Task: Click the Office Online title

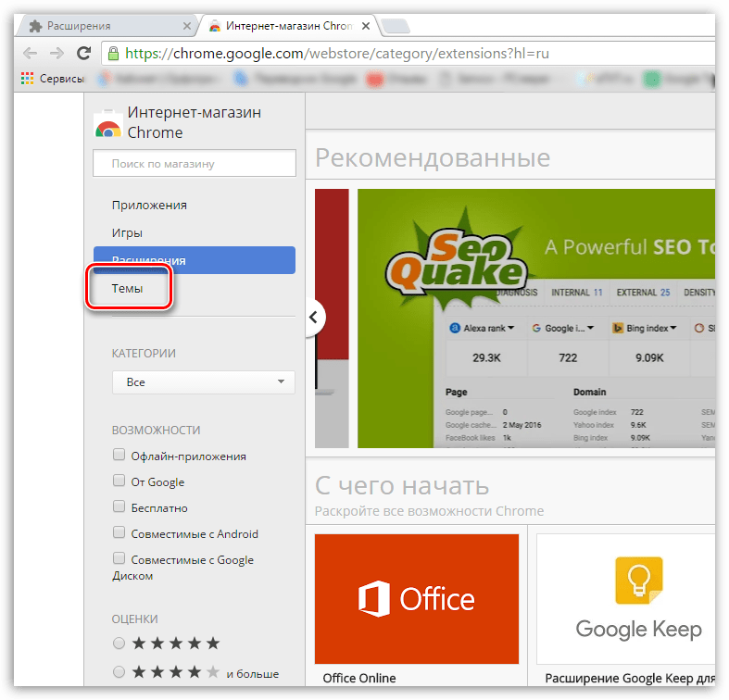Action: 359,679
